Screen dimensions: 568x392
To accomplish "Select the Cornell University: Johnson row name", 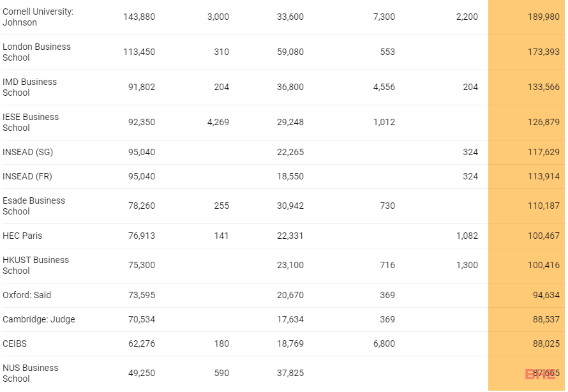I will tap(38, 17).
